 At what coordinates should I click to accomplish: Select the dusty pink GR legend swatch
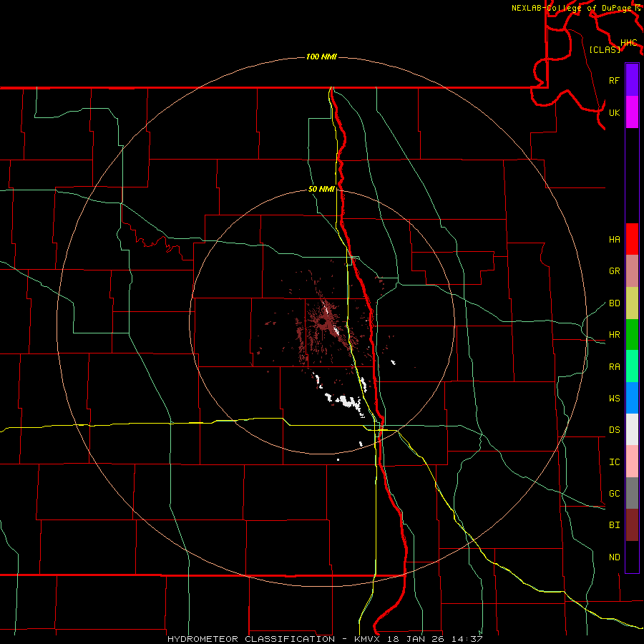632,270
